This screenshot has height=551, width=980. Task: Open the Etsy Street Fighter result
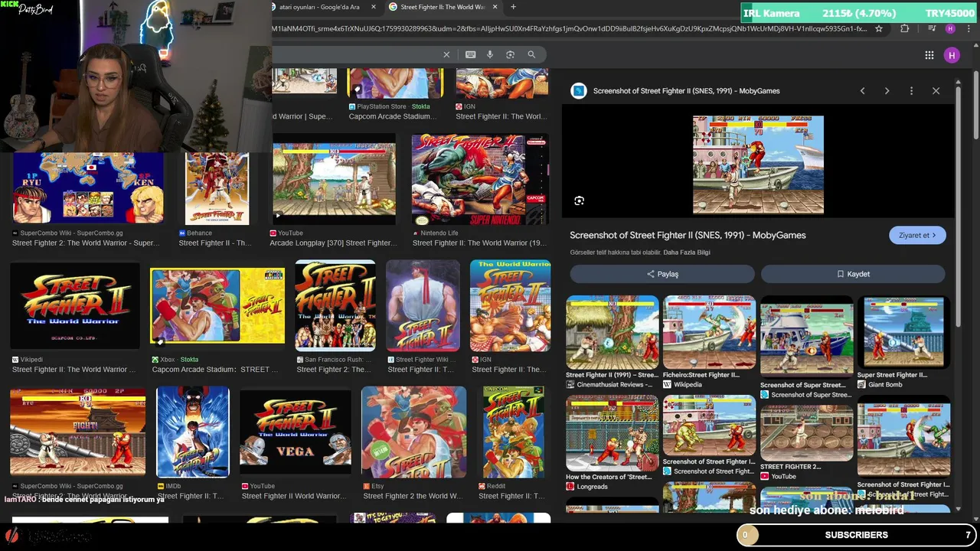[413, 432]
